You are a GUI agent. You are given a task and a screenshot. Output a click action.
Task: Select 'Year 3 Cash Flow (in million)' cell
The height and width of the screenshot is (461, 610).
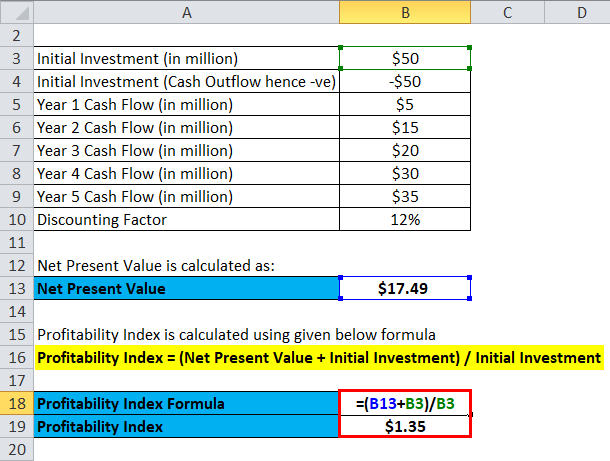(x=186, y=150)
